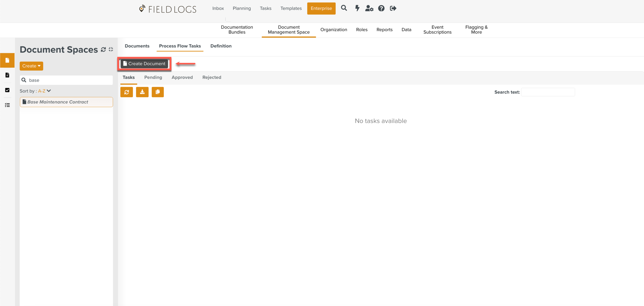644x306 pixels.
Task: Copy tasks using the copy icon
Action: pyautogui.click(x=158, y=92)
